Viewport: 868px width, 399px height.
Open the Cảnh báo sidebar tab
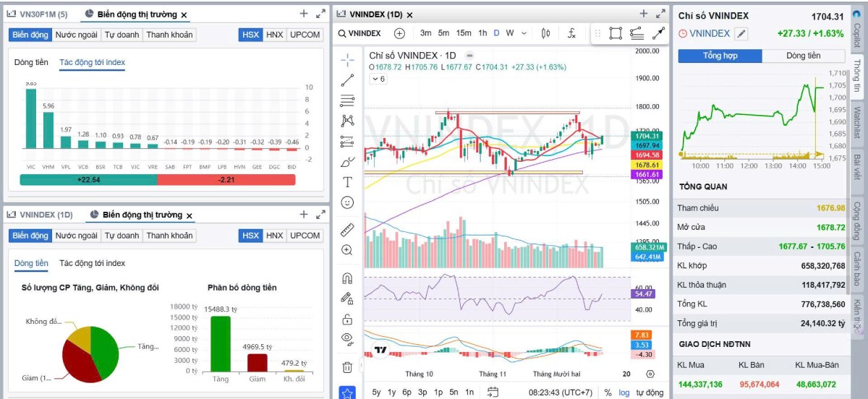click(x=857, y=267)
